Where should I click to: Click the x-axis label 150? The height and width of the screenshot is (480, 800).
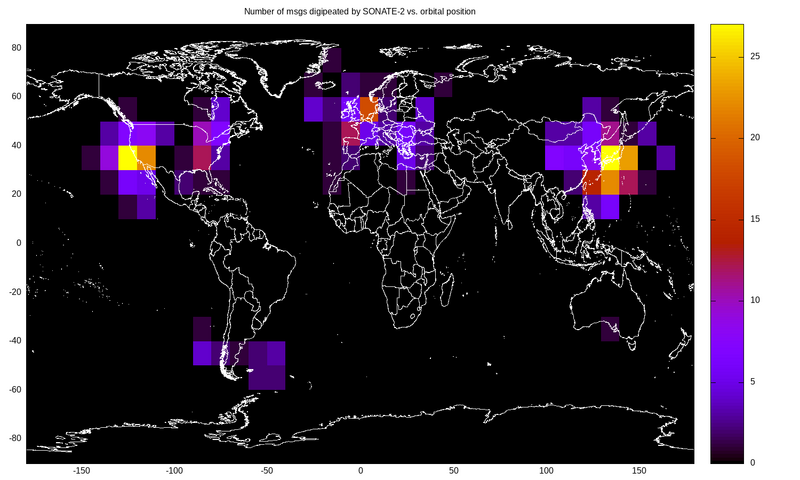pos(638,470)
